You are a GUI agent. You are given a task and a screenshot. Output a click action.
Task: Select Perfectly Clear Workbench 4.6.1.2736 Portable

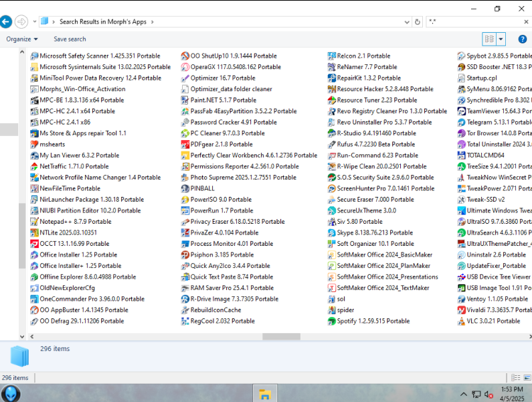pos(249,155)
